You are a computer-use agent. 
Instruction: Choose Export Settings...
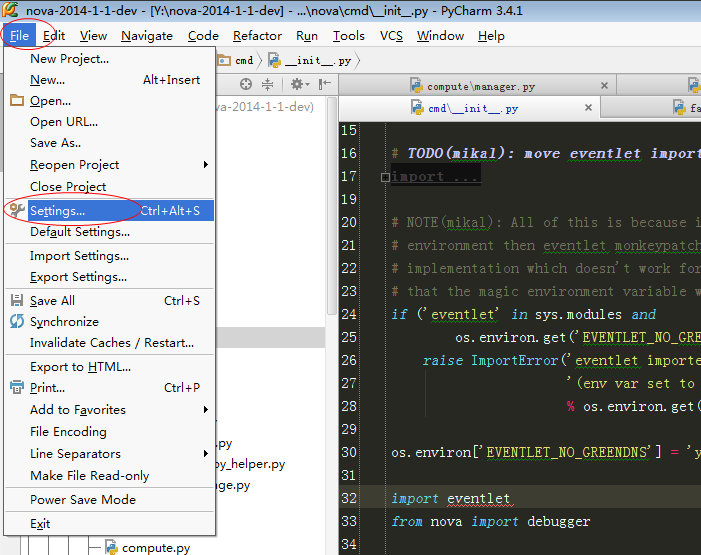point(110,277)
